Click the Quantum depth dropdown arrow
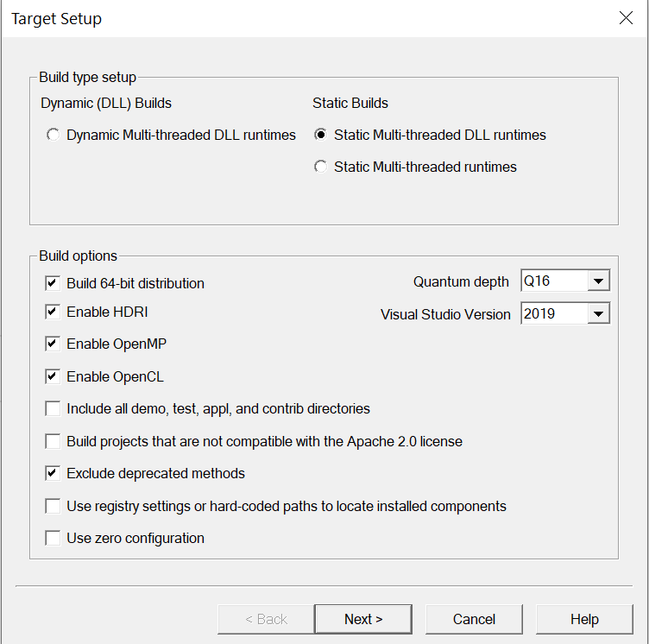The height and width of the screenshot is (644, 649). 598,281
